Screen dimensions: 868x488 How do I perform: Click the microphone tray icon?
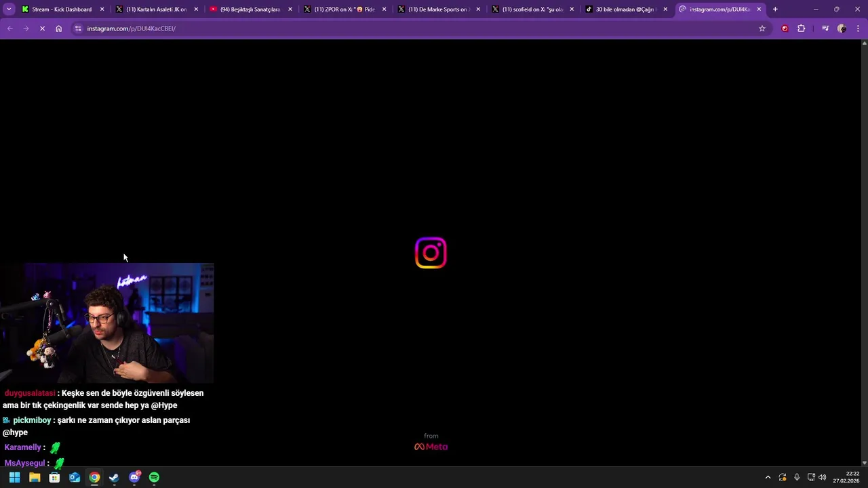(x=797, y=477)
